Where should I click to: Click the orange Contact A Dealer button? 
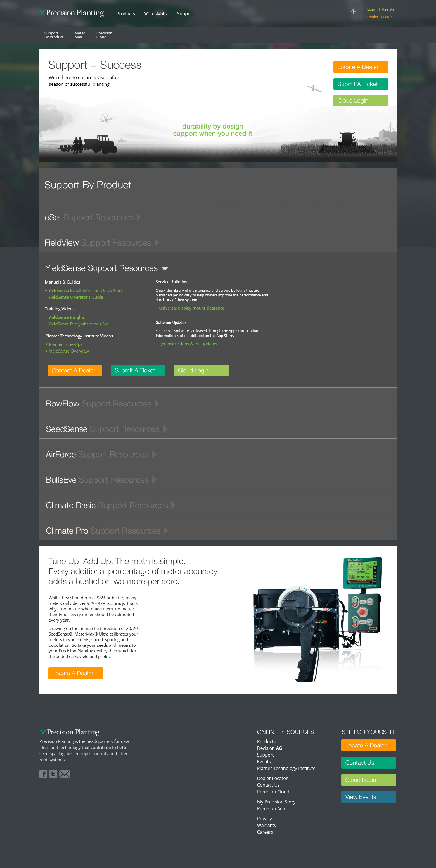tap(75, 370)
